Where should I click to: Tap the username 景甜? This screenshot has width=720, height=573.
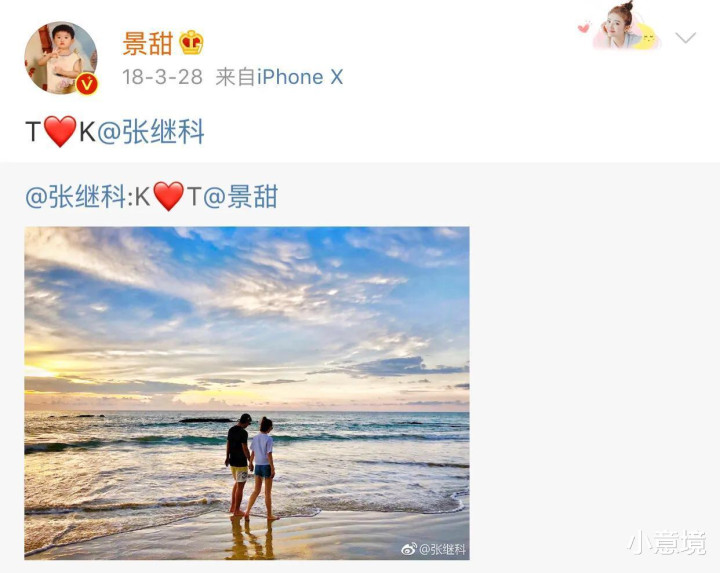[x=147, y=44]
